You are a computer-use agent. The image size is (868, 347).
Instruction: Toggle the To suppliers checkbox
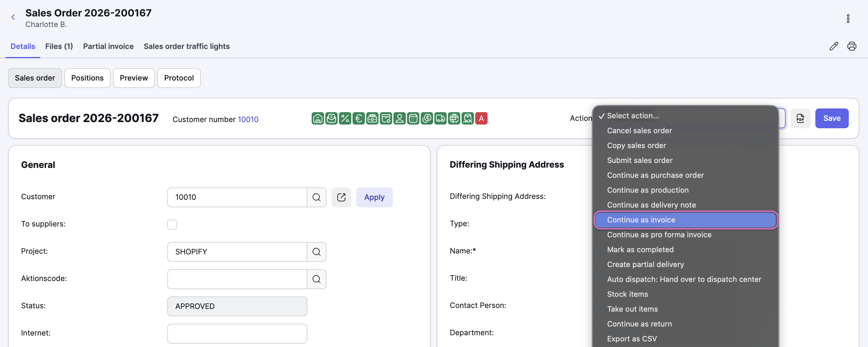coord(172,224)
